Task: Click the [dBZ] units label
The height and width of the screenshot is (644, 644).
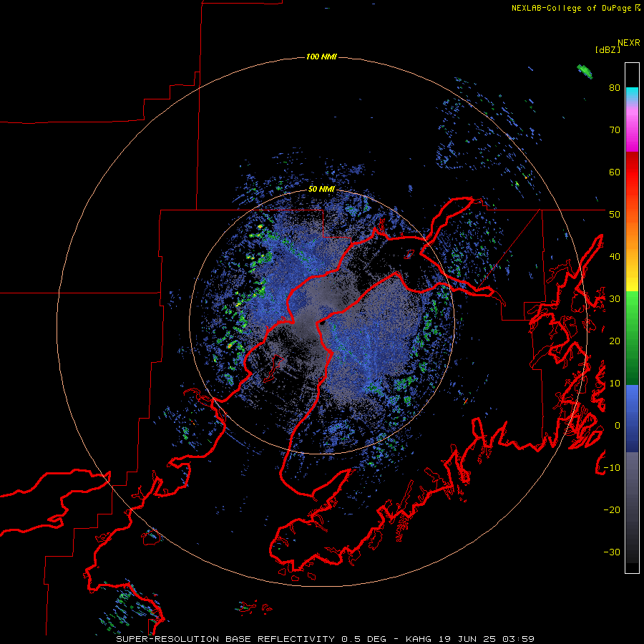Action: click(608, 50)
